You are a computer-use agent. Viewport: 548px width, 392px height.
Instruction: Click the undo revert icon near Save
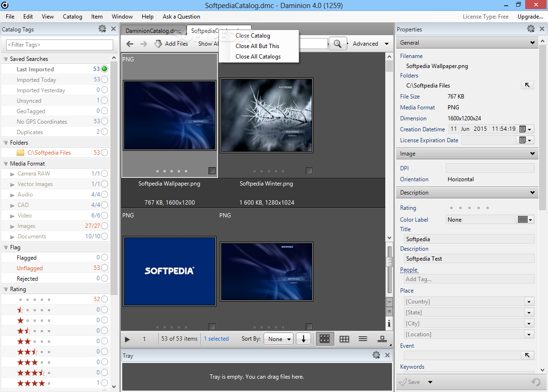(x=536, y=382)
